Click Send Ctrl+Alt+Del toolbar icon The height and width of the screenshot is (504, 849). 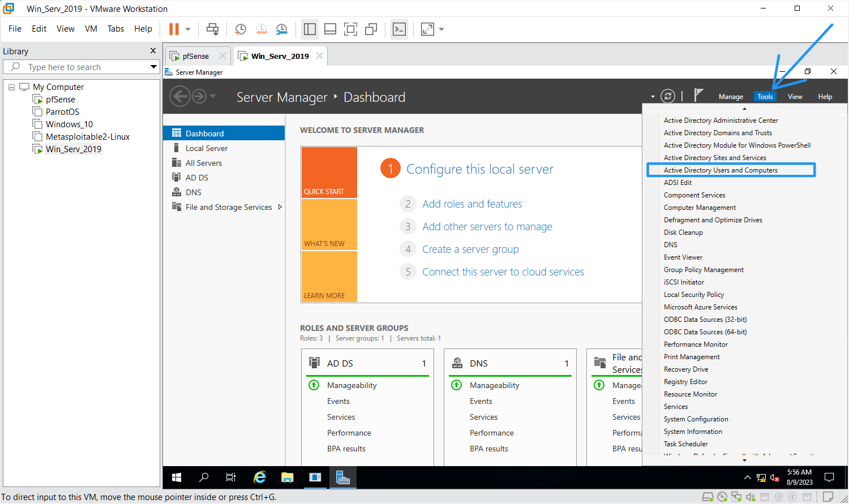click(212, 29)
